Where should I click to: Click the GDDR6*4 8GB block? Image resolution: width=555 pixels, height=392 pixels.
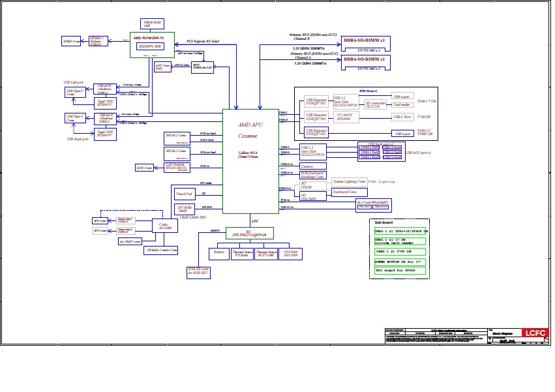pyautogui.click(x=150, y=46)
